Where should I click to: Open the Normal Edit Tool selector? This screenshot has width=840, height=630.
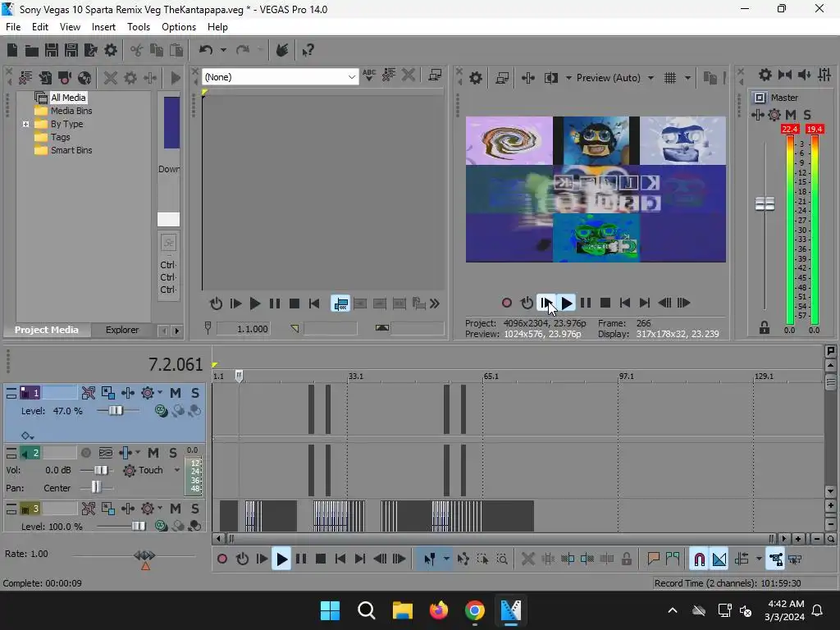[x=430, y=559]
